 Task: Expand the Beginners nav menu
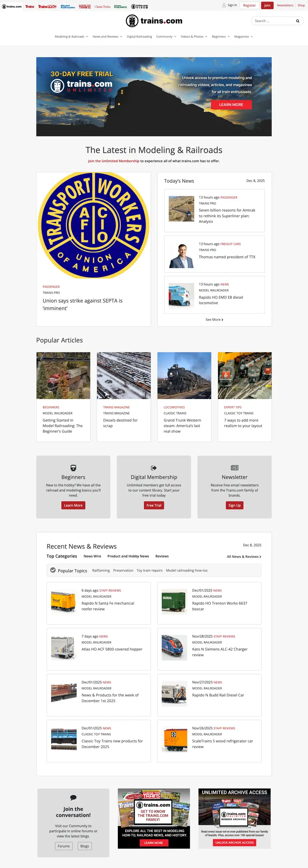(221, 37)
